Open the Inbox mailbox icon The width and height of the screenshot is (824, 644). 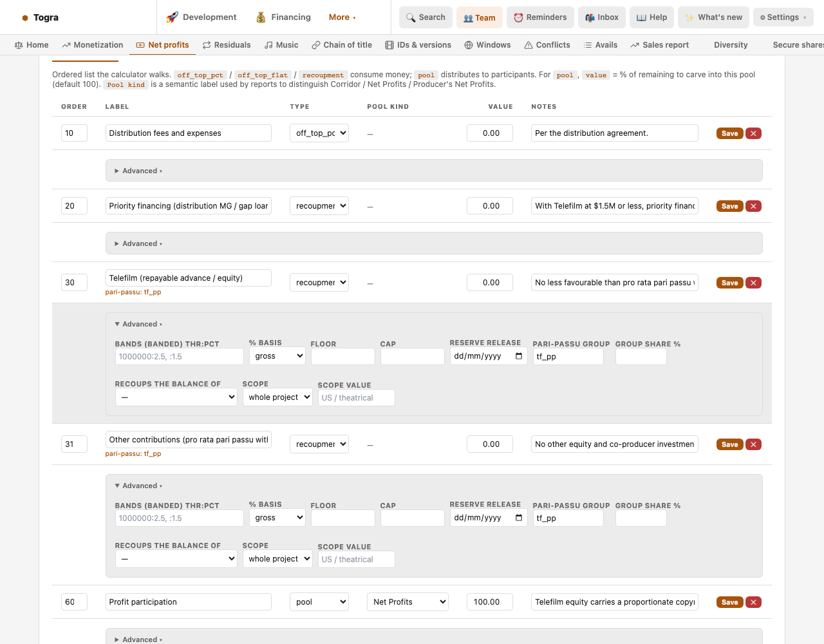(590, 17)
